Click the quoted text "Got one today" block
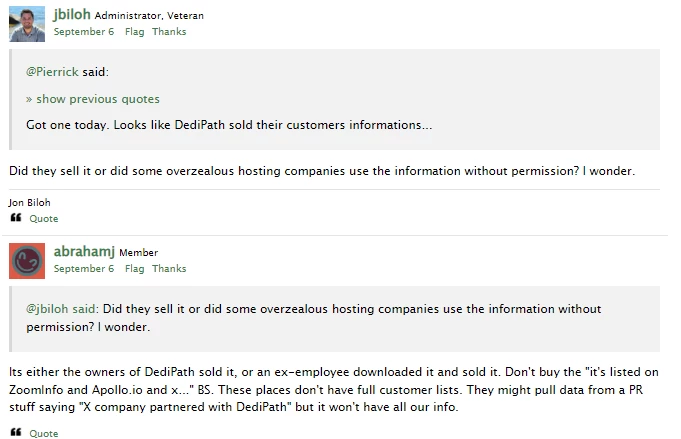 (229, 125)
